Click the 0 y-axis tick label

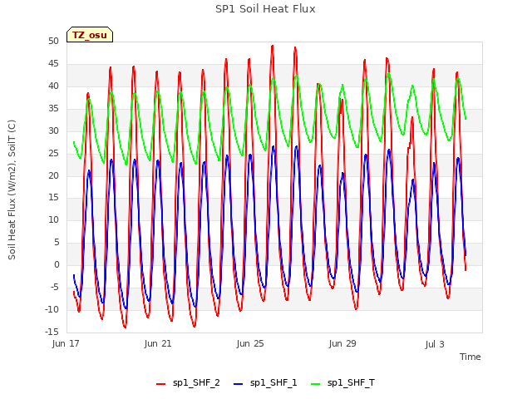[x=57, y=264]
